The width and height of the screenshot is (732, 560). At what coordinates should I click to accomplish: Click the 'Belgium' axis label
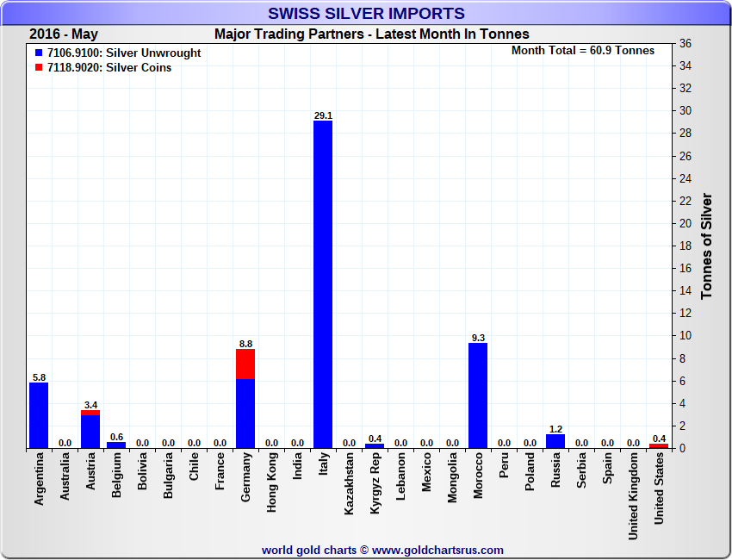[x=116, y=475]
